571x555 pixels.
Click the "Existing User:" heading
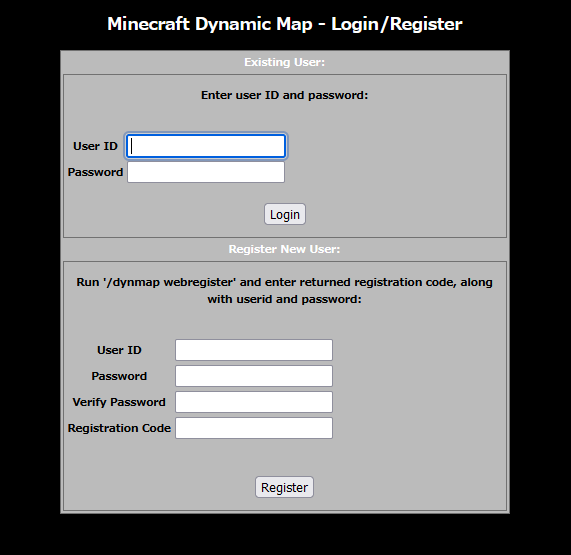[x=284, y=62]
